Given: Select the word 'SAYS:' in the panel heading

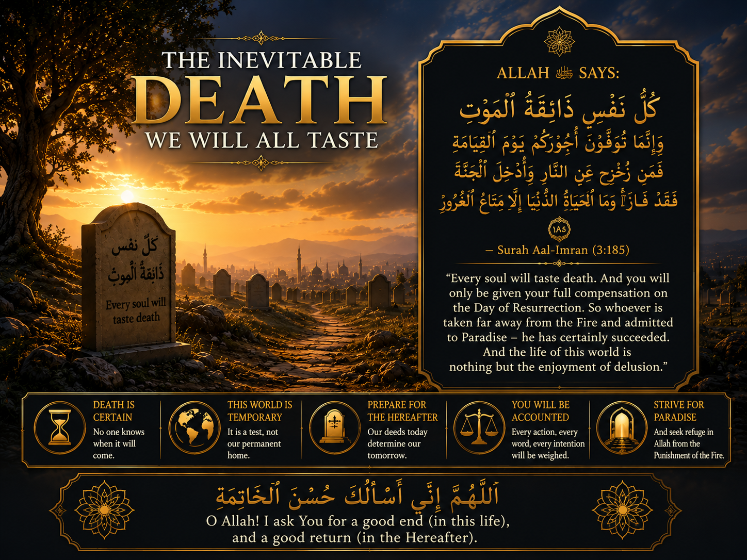Looking at the screenshot, I should 599,73.
